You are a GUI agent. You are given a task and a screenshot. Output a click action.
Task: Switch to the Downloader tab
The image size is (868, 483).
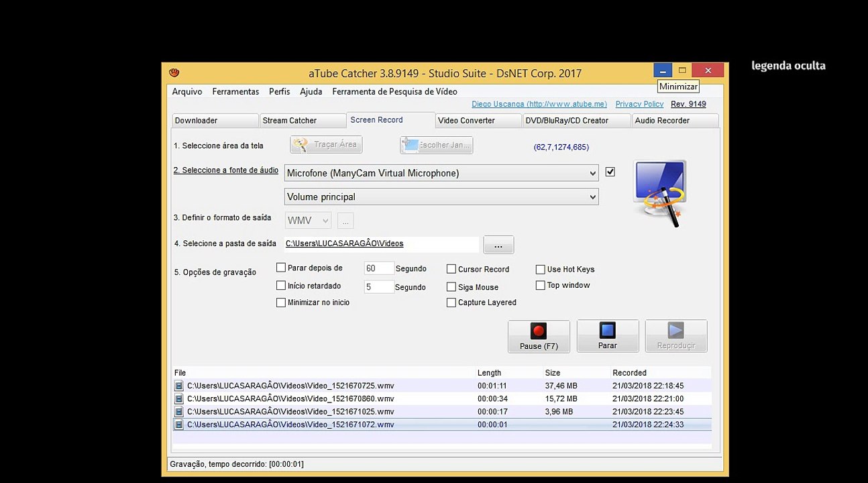(215, 121)
